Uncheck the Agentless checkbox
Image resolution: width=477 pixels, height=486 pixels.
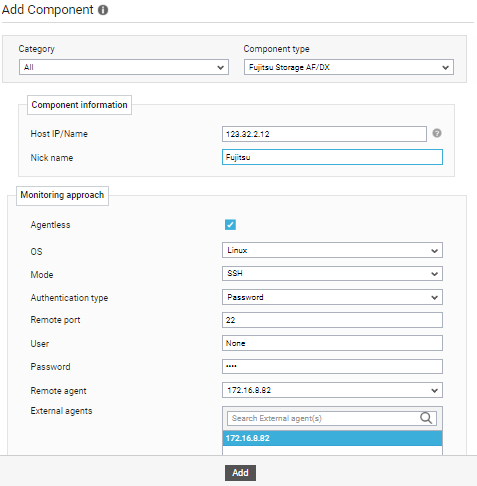230,225
